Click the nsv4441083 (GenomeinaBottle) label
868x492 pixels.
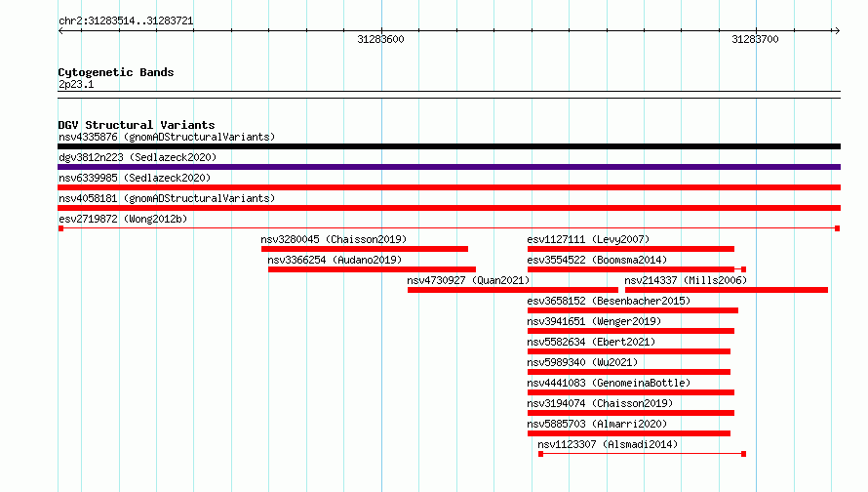(x=609, y=383)
